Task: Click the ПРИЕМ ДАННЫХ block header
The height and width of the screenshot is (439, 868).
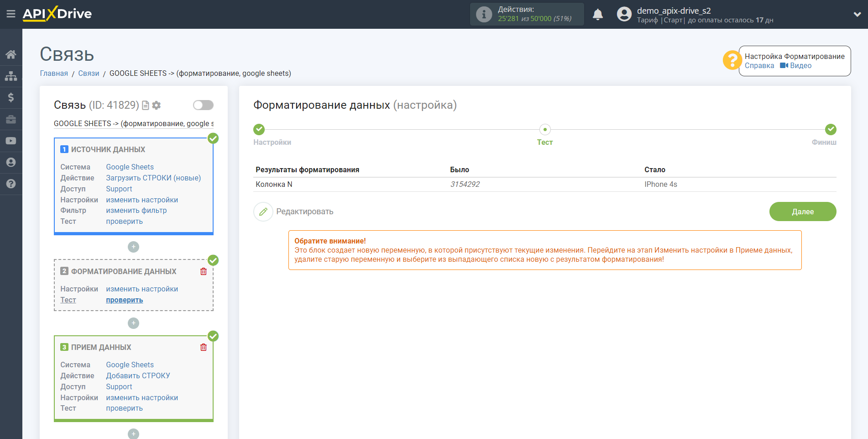Action: (x=101, y=347)
